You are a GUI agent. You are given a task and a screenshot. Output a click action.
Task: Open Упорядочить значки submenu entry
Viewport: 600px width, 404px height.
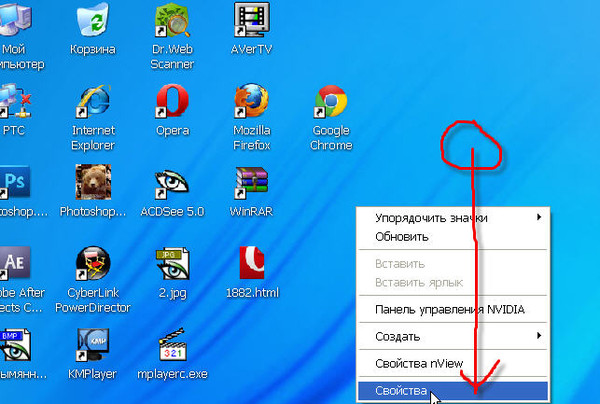(453, 218)
